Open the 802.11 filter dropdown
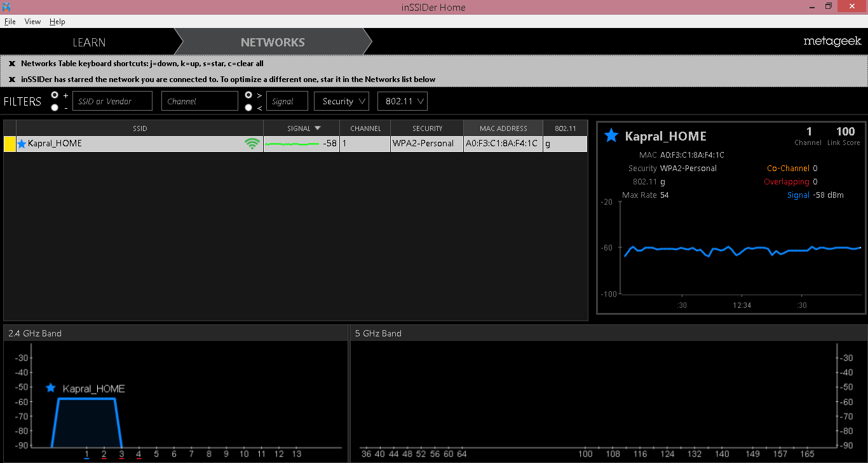 pyautogui.click(x=402, y=101)
